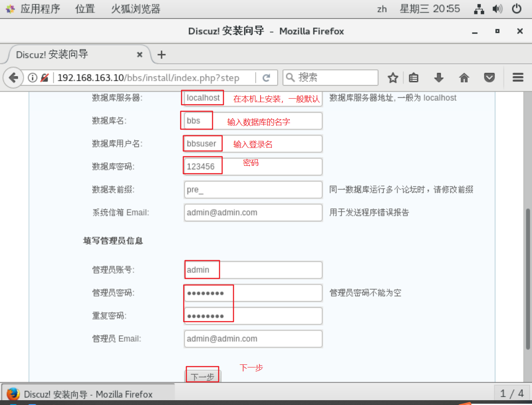The width and height of the screenshot is (532, 405).
Task: Click the 填写管理员信息 heading
Action: point(113,240)
